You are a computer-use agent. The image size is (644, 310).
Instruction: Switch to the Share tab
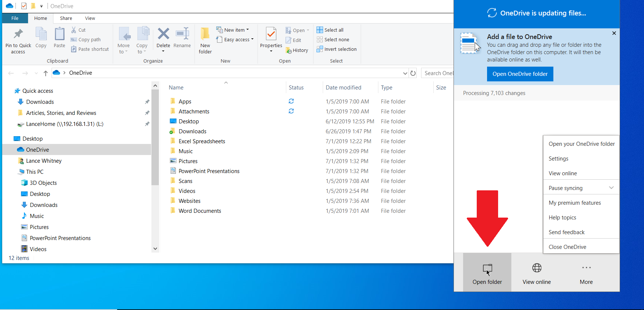66,18
